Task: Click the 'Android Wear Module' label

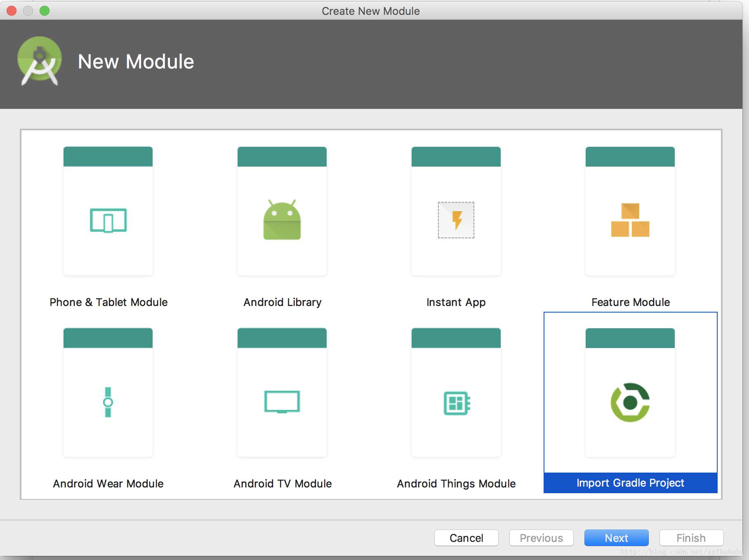Action: pos(108,484)
